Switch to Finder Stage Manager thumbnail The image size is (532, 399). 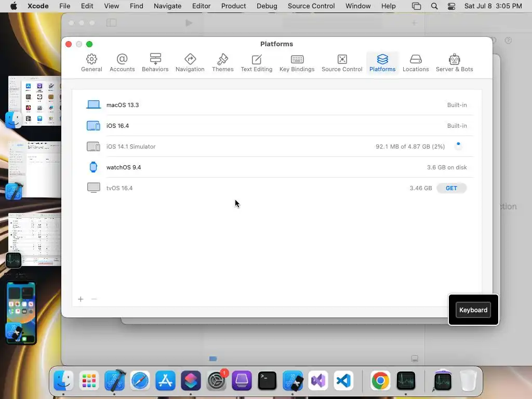(x=34, y=101)
